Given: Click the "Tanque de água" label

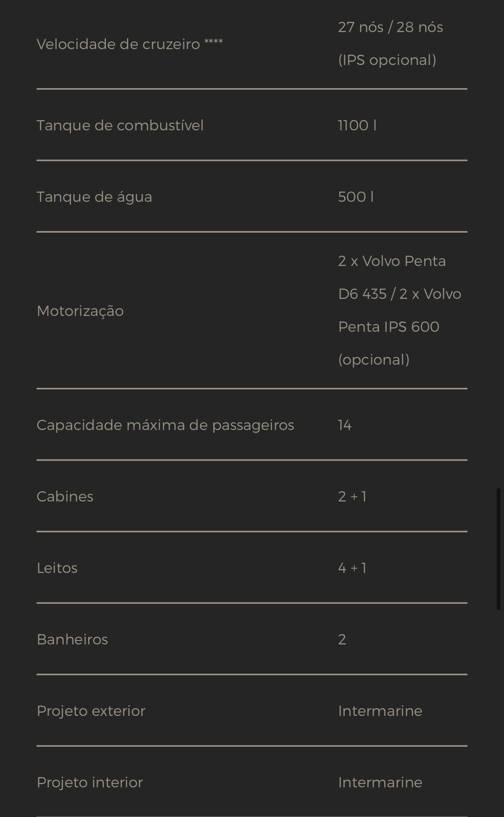Looking at the screenshot, I should [94, 197].
